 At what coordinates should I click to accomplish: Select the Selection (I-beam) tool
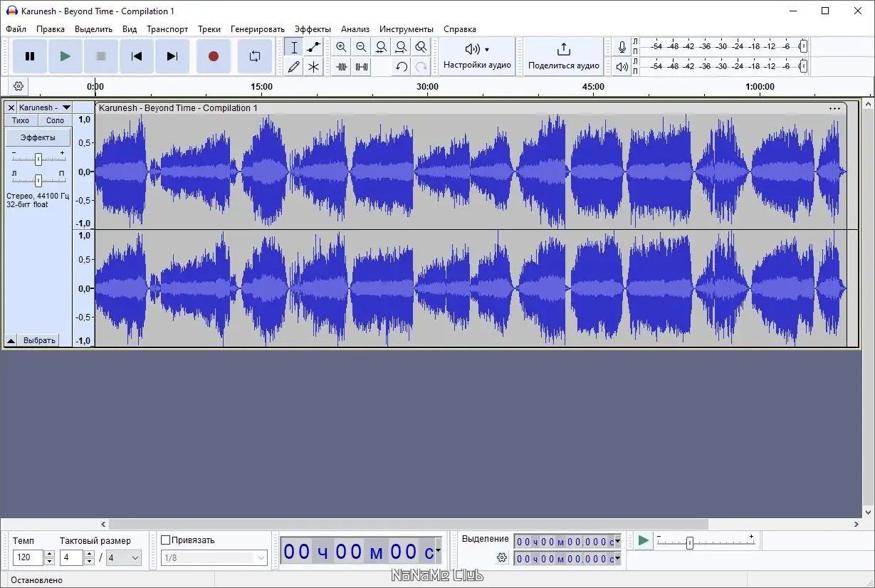click(x=294, y=48)
